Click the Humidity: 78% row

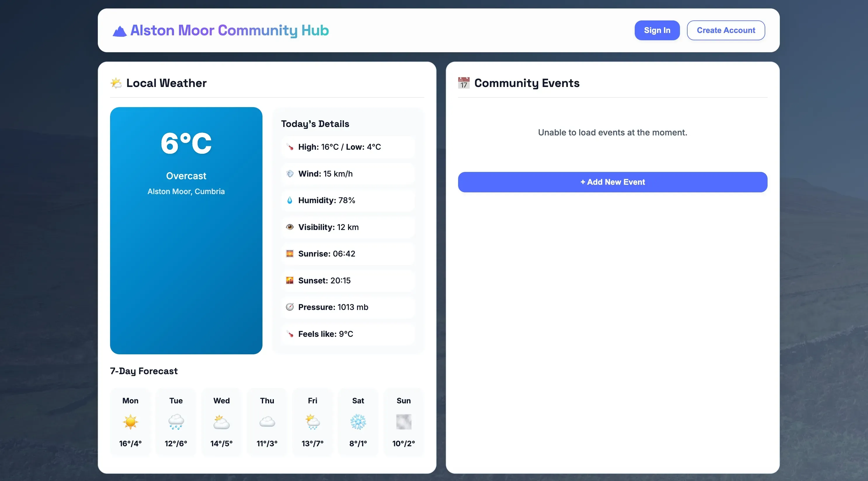tap(348, 201)
